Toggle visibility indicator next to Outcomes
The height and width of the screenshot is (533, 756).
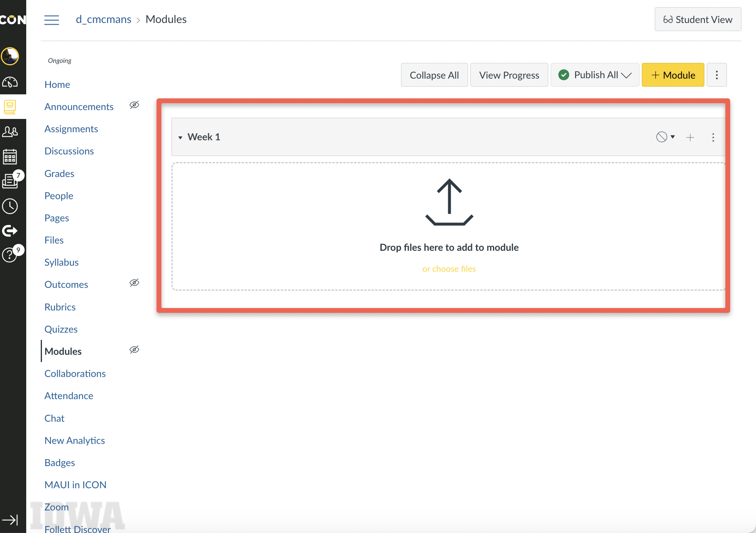pyautogui.click(x=134, y=282)
